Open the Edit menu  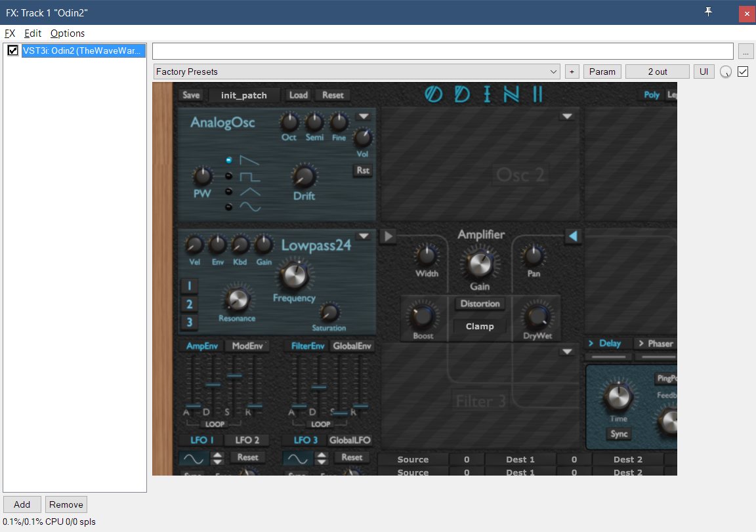click(33, 33)
